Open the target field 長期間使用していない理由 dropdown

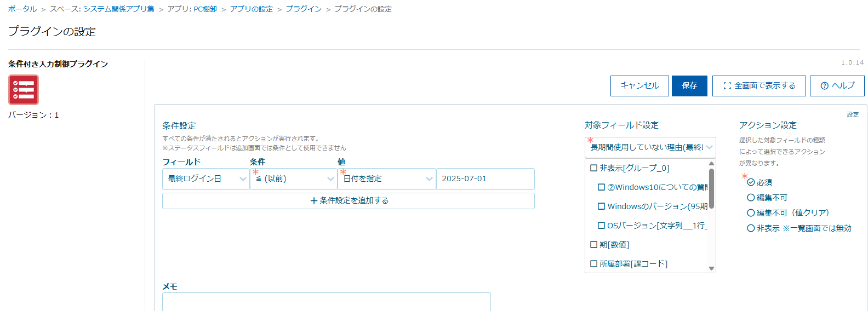(x=650, y=147)
